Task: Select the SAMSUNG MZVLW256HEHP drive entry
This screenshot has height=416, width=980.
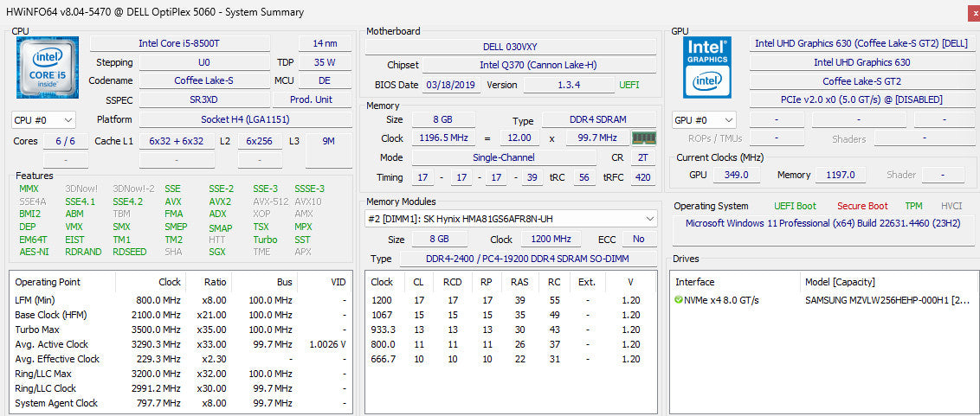Action: pos(824,300)
